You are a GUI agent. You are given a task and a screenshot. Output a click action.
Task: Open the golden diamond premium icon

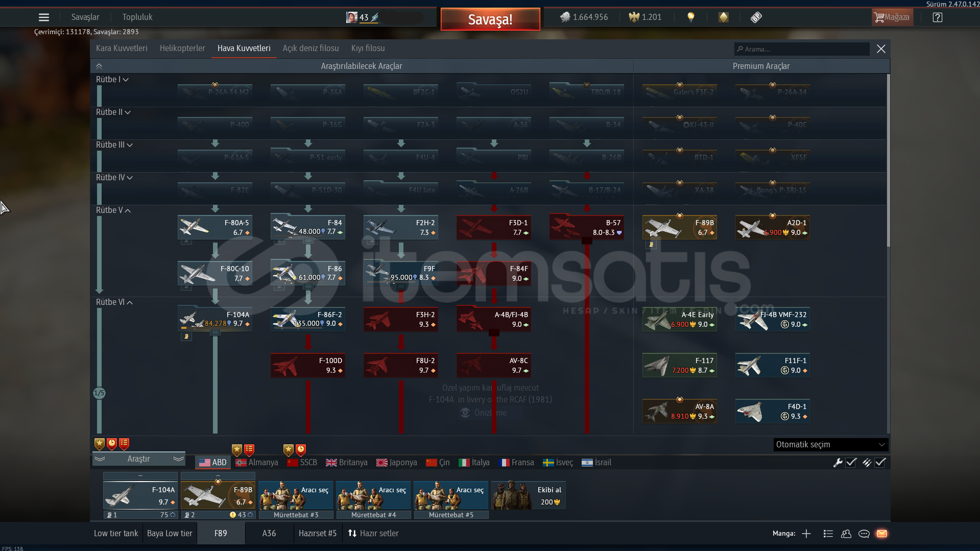click(724, 17)
